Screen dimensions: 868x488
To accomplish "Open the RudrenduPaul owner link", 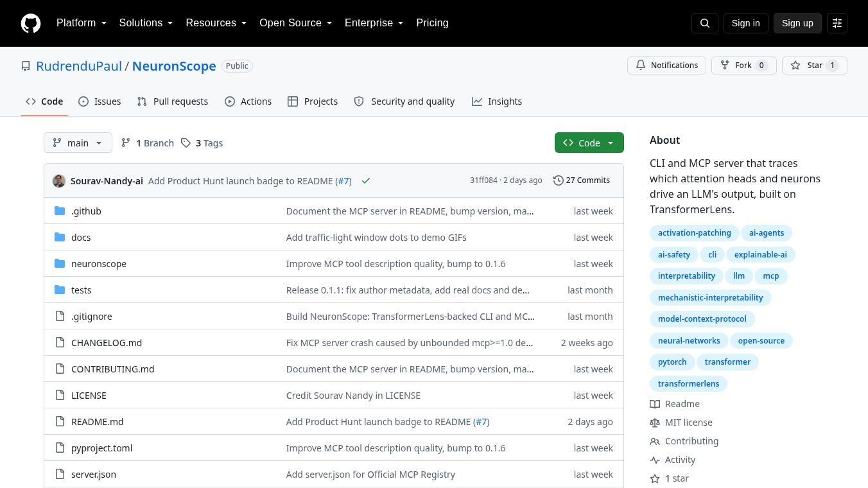I will point(79,66).
